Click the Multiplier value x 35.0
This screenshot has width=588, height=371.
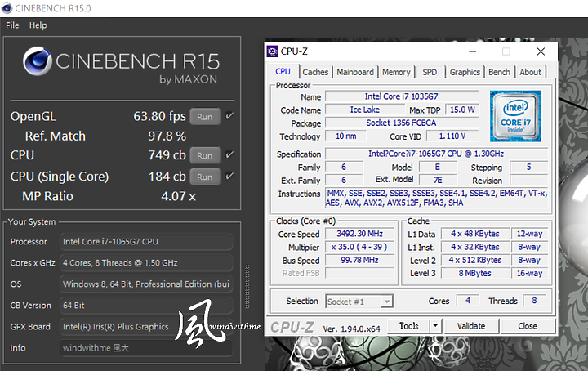359,247
